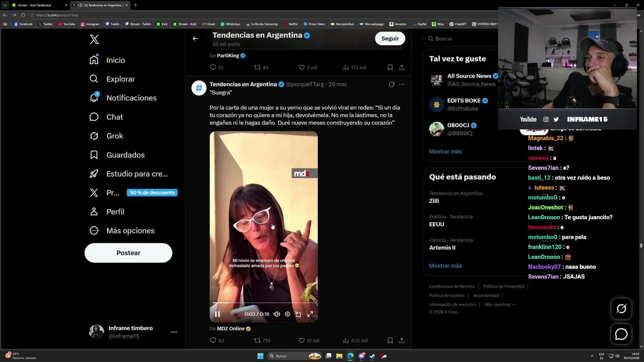Click the Seguir button for Tendencias en Argentina
This screenshot has height=362, width=644.
[x=390, y=38]
